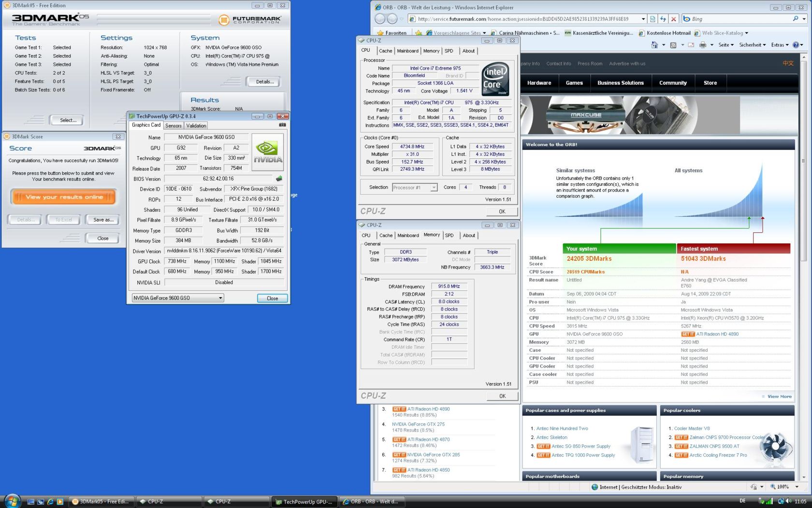
Task: Click the Select... button in 3DMark Tests panel
Action: (68, 120)
